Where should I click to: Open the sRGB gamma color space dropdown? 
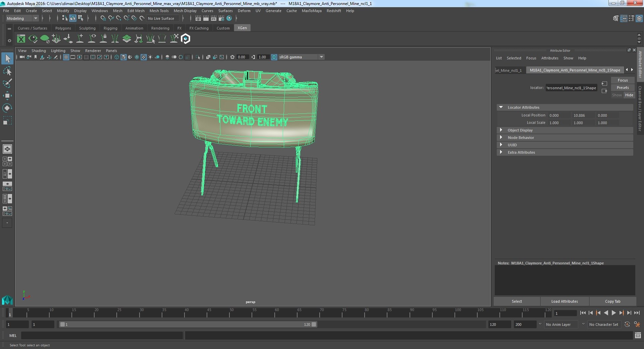pyautogui.click(x=301, y=57)
